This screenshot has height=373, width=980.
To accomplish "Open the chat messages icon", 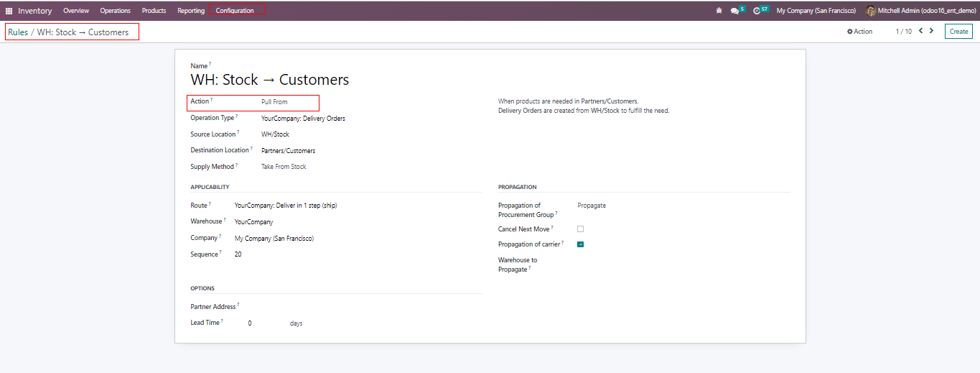I will (x=735, y=11).
